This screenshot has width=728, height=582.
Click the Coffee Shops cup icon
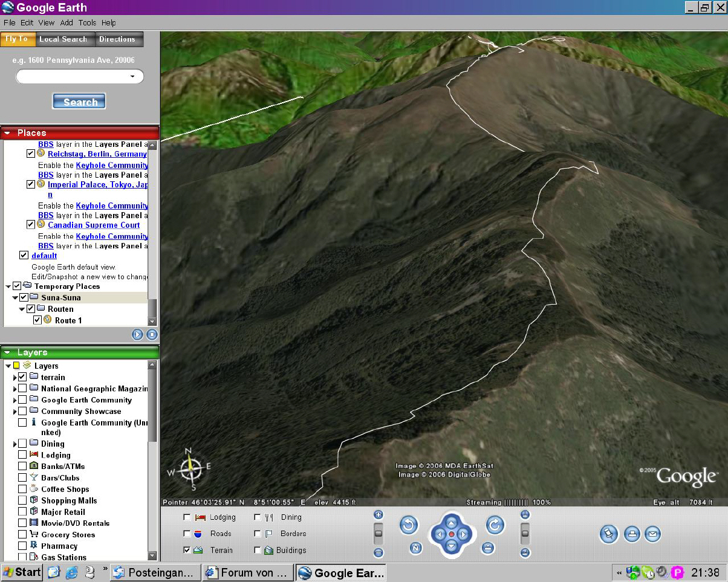pos(34,489)
